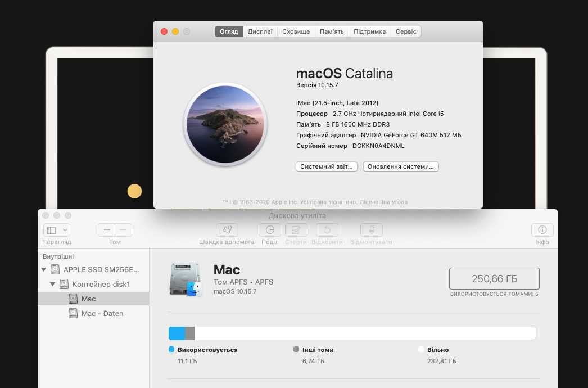
Task: Click the white Вільно legend swatch
Action: (x=420, y=349)
